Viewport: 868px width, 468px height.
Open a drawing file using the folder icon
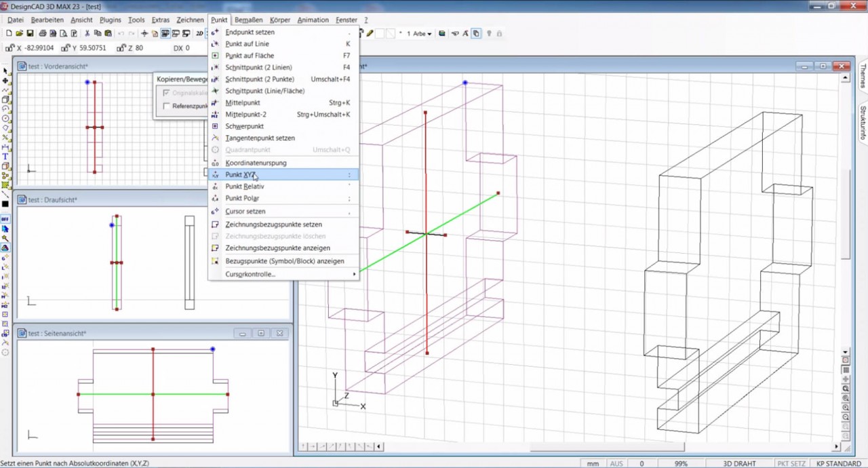(20, 33)
